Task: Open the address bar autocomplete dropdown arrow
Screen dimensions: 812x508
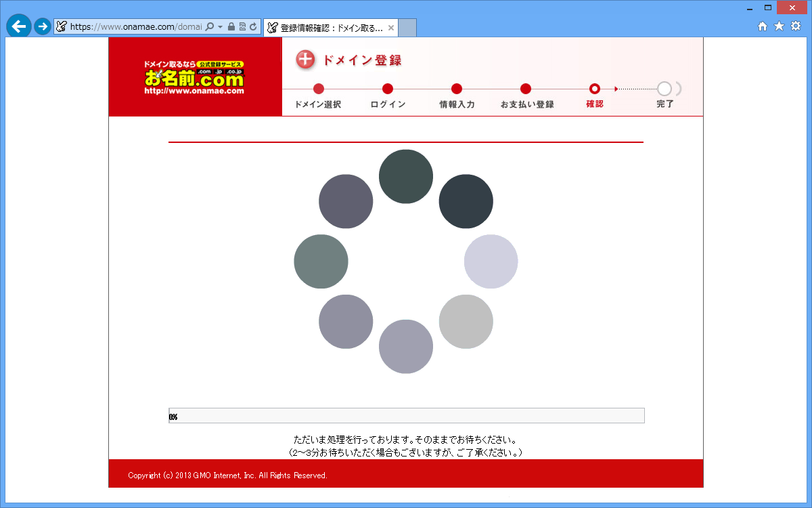Action: pos(220,27)
